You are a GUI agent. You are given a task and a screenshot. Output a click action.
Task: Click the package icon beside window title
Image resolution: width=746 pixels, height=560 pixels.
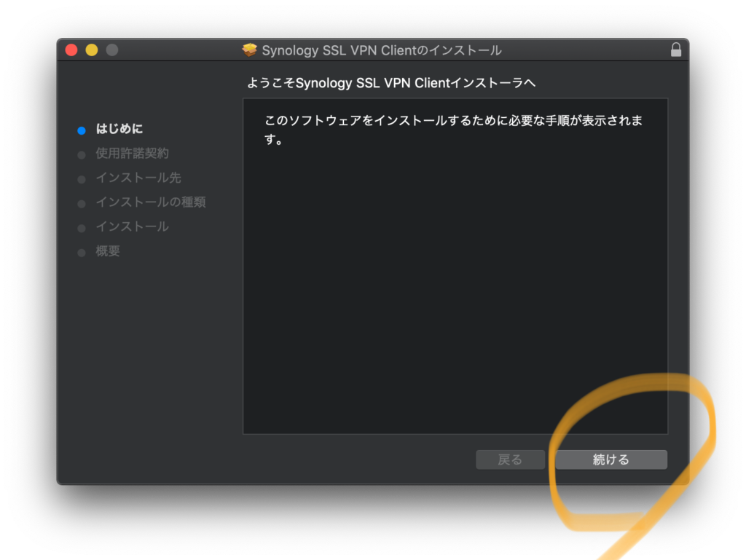pyautogui.click(x=250, y=50)
